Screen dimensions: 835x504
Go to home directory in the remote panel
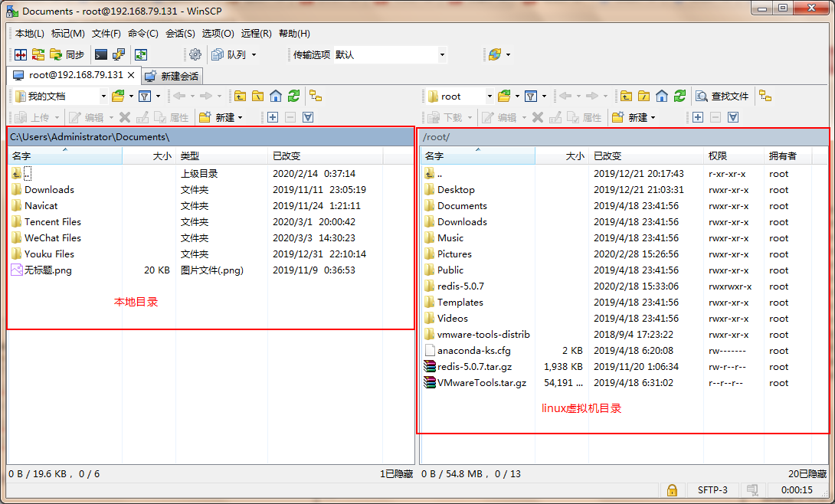661,97
